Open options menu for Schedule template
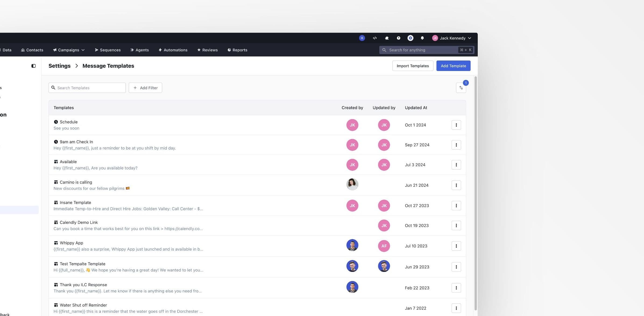Screen dimensions: 644x316 click(456, 125)
